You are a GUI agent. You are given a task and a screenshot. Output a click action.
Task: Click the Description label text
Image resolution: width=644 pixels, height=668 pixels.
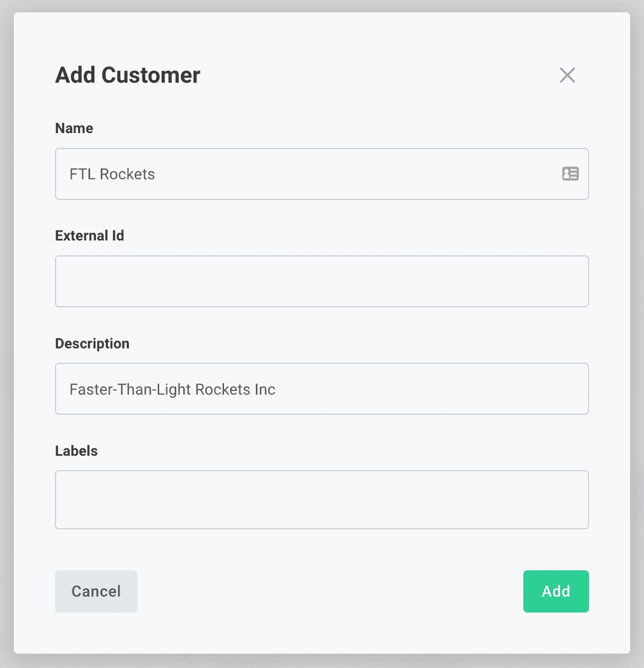pos(92,343)
